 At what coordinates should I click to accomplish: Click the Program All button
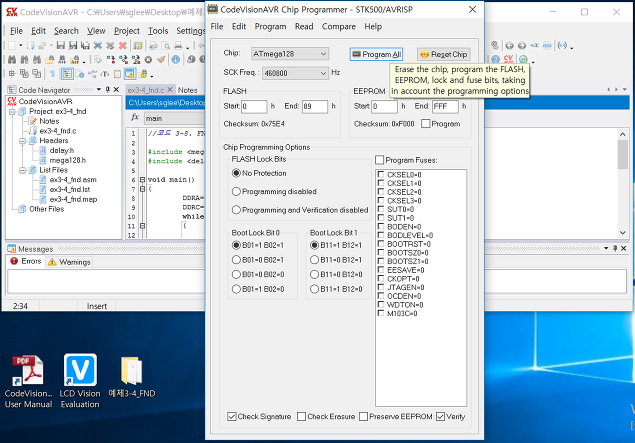click(x=376, y=54)
